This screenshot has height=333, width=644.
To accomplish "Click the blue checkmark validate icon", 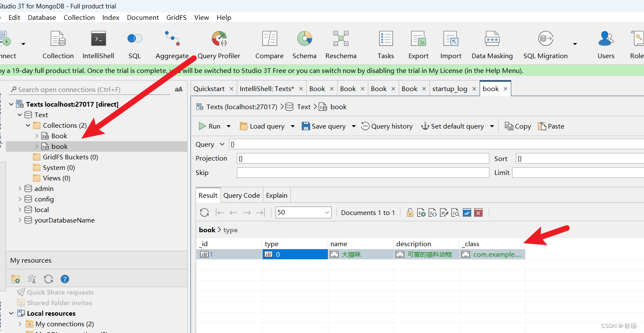I will (467, 212).
